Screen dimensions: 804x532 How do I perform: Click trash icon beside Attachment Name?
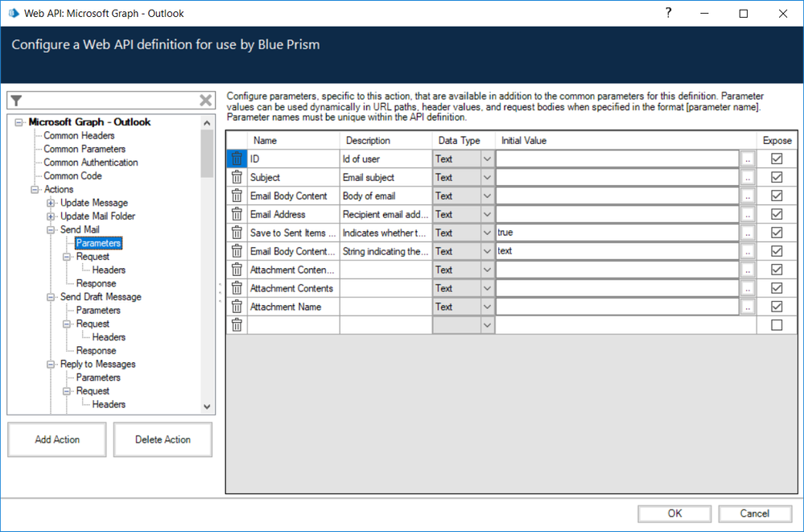click(237, 307)
